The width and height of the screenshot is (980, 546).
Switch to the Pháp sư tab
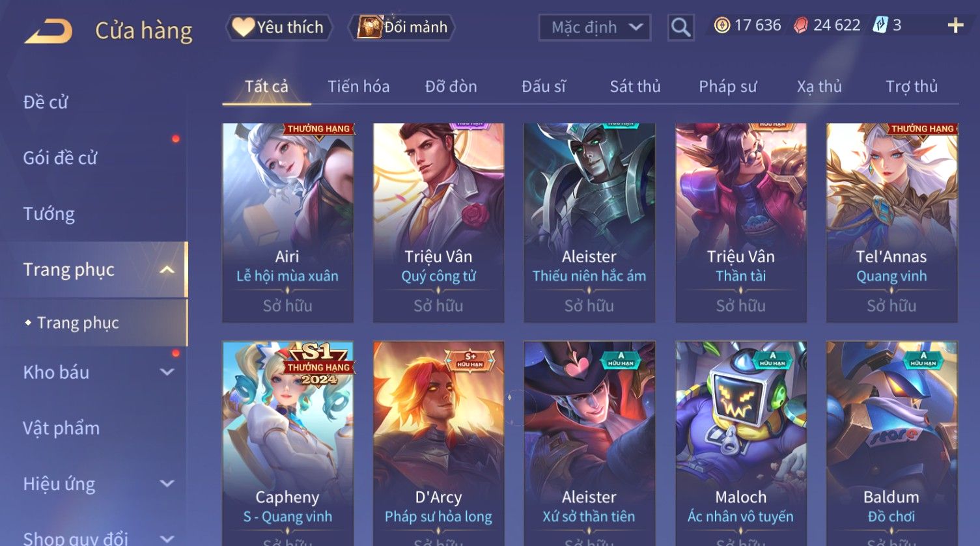tap(727, 87)
